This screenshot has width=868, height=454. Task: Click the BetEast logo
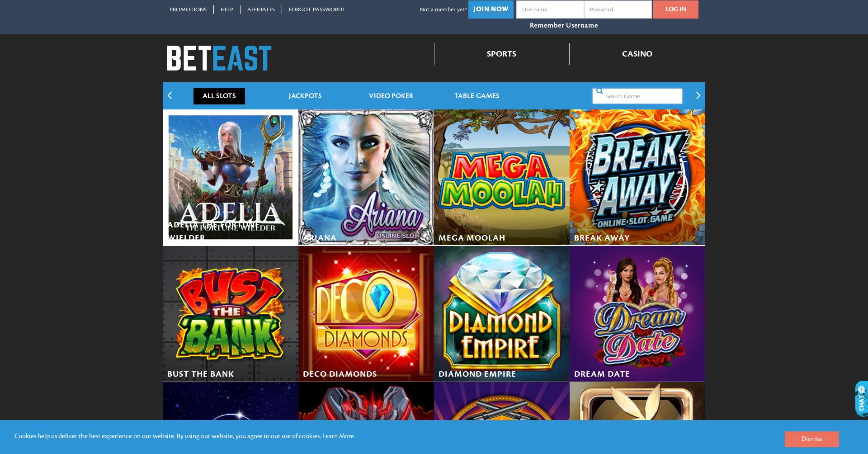[x=219, y=58]
